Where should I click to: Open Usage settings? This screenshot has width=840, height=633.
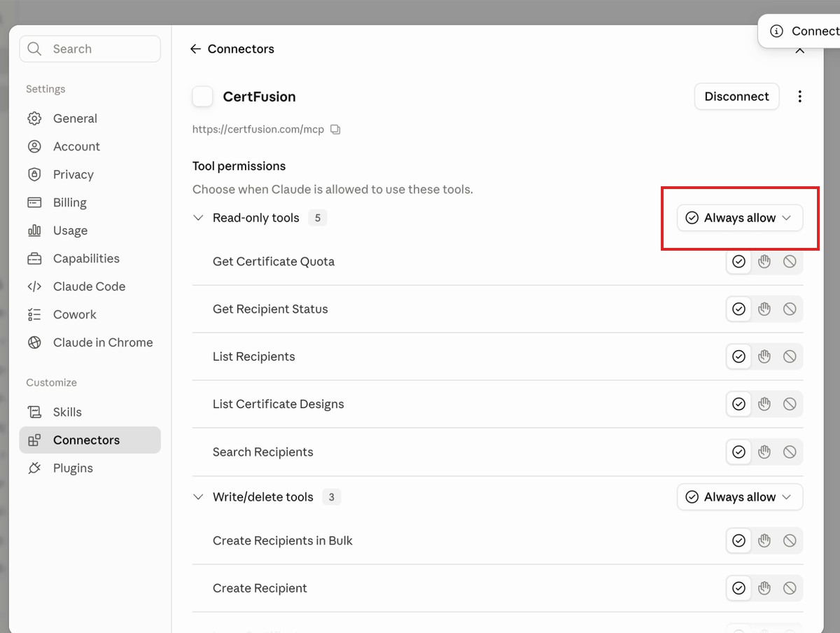pyautogui.click(x=90, y=230)
